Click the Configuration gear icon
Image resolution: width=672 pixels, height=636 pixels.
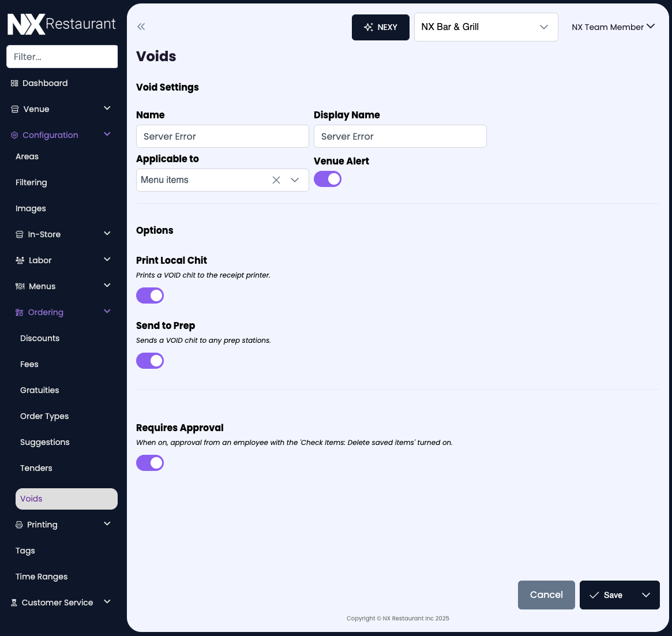pos(14,135)
